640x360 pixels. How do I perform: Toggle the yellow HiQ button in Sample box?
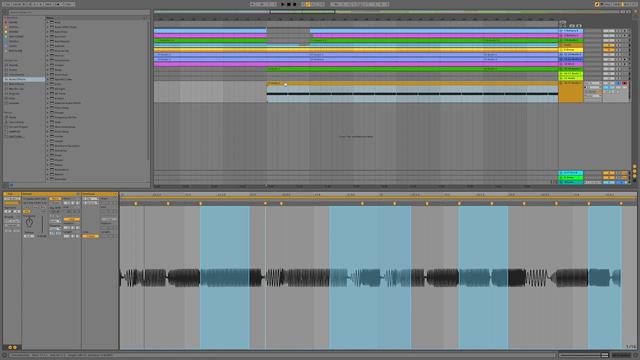pyautogui.click(x=27, y=212)
